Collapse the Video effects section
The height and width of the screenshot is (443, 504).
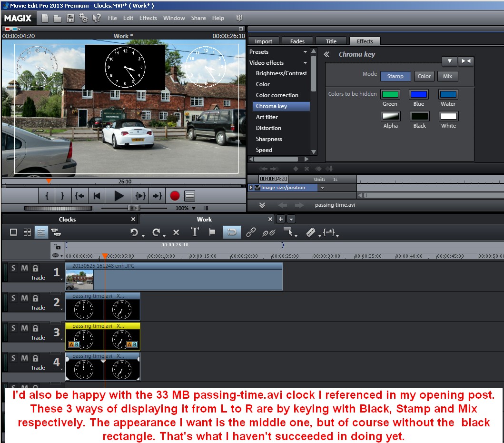click(305, 63)
